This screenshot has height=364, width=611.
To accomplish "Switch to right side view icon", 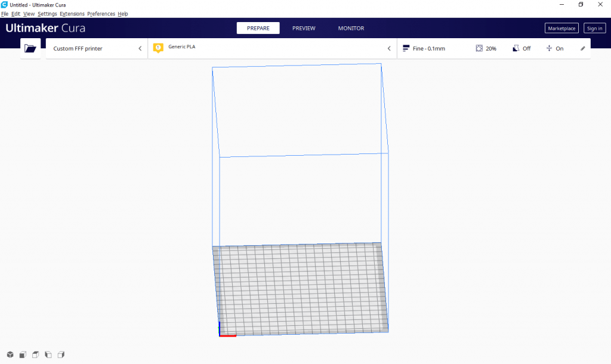I will tap(61, 354).
